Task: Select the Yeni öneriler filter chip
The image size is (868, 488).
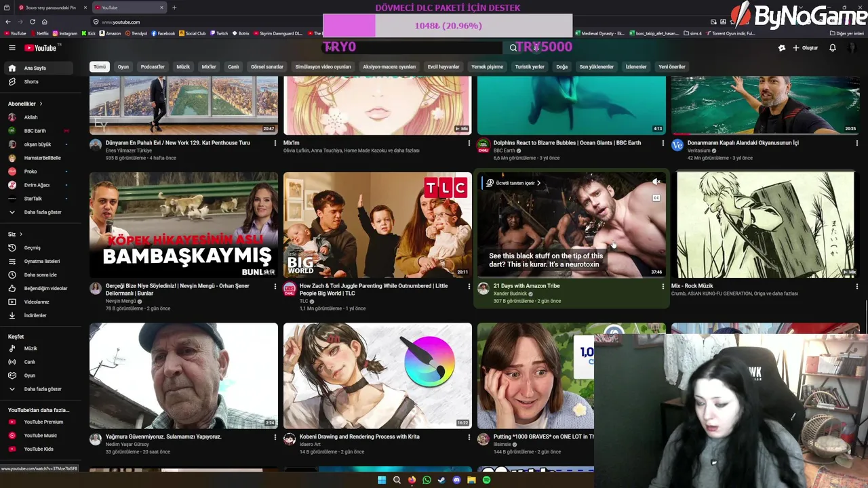Action: coord(672,66)
